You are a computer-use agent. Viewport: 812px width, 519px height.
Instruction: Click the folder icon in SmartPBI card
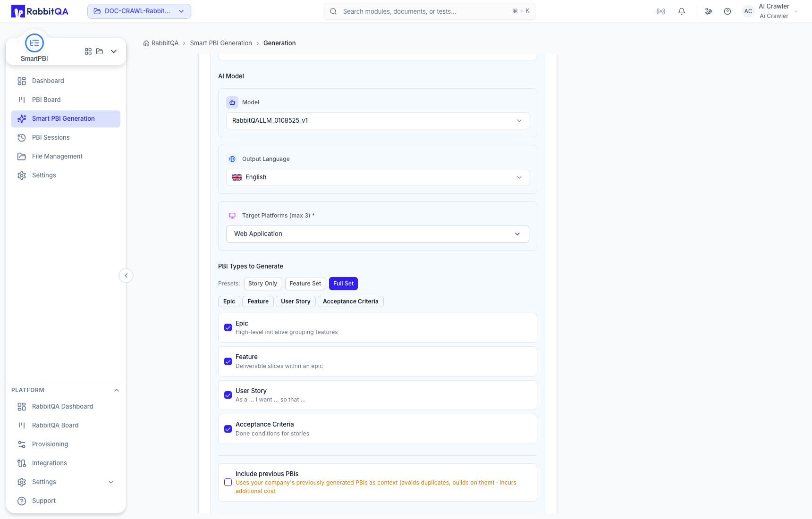(100, 51)
